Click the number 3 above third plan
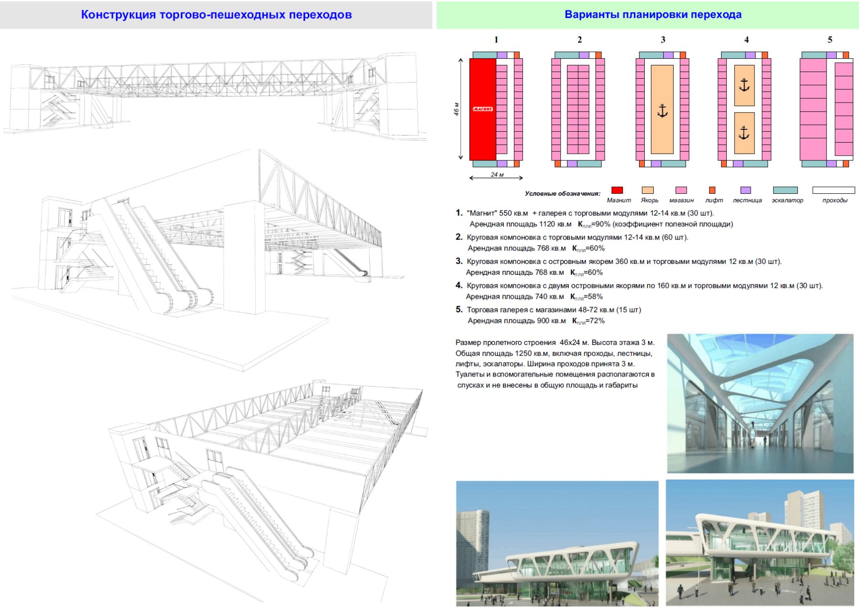859x616 pixels. pos(663,40)
